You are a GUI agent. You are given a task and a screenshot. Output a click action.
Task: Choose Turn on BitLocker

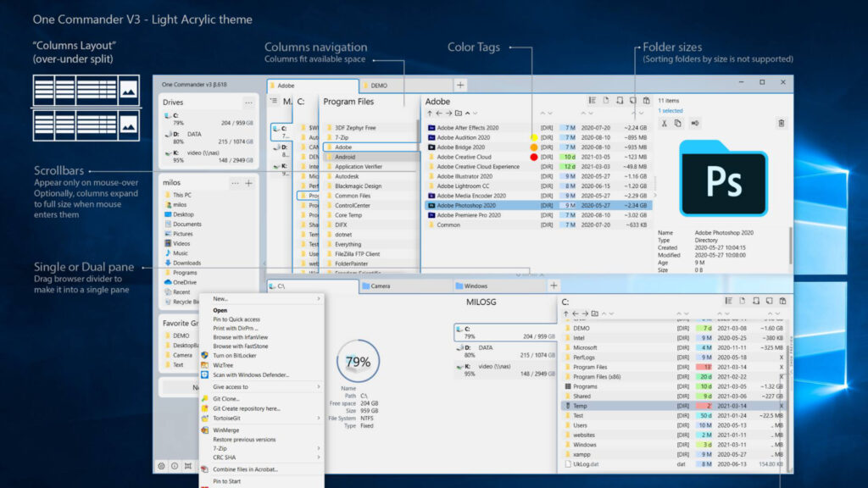coord(234,356)
